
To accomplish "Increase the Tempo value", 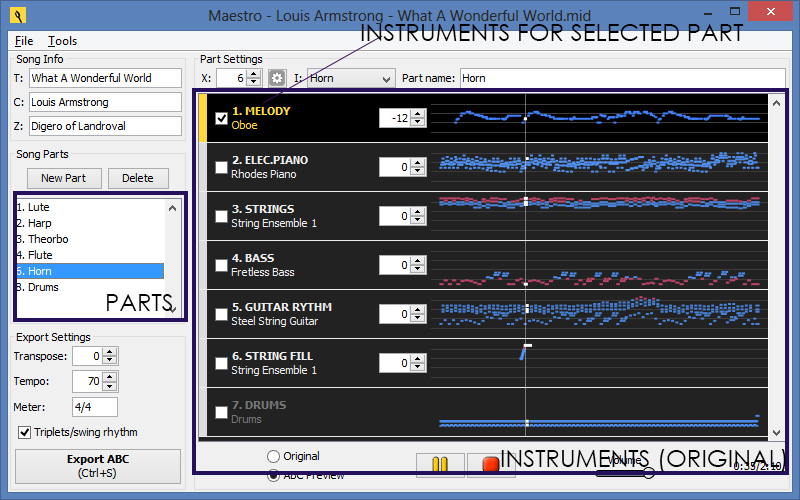I will pos(110,377).
